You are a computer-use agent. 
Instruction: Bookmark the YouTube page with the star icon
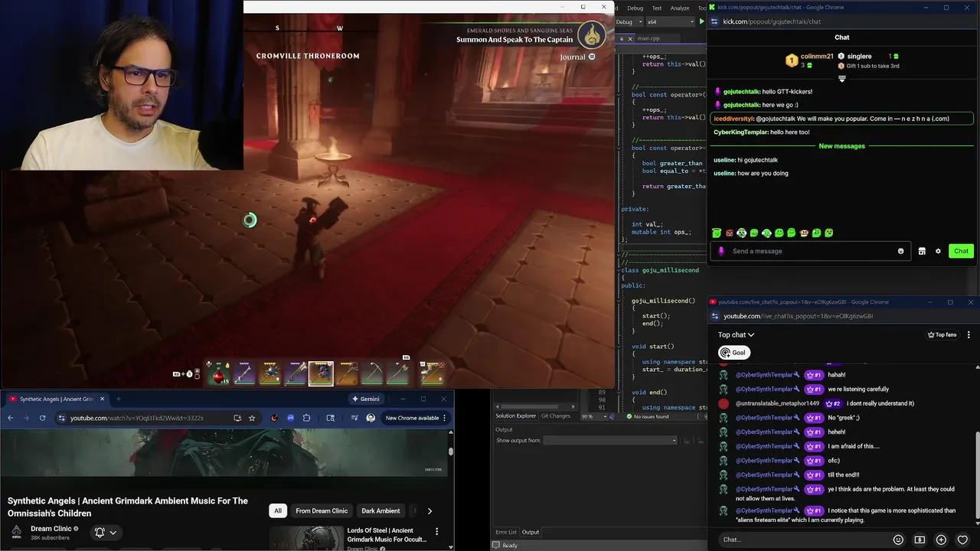[x=252, y=418]
